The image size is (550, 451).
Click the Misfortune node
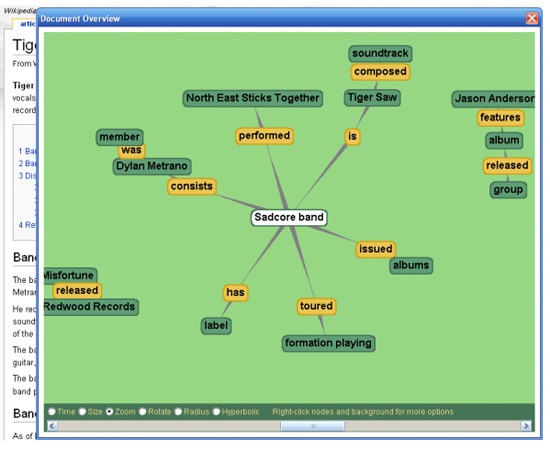point(70,276)
